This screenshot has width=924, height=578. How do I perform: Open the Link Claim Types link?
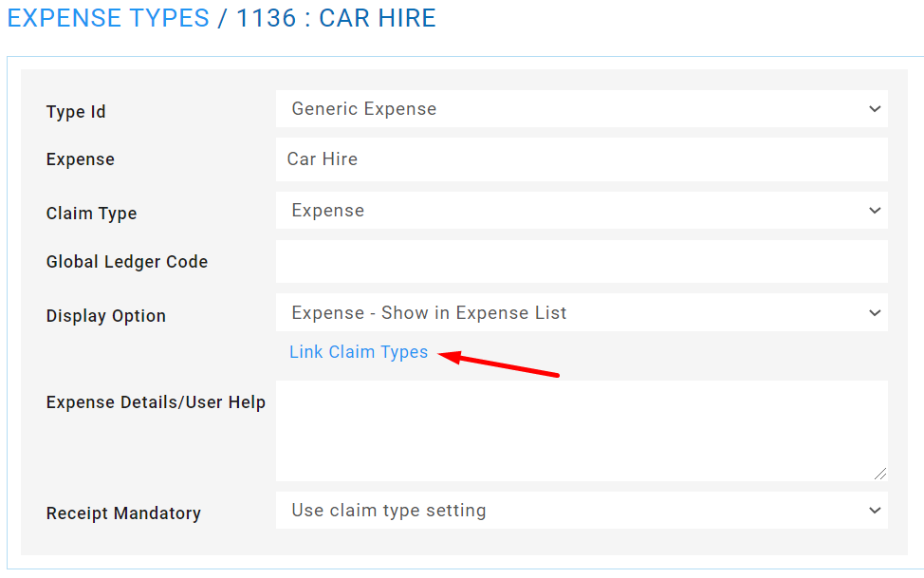coord(359,352)
